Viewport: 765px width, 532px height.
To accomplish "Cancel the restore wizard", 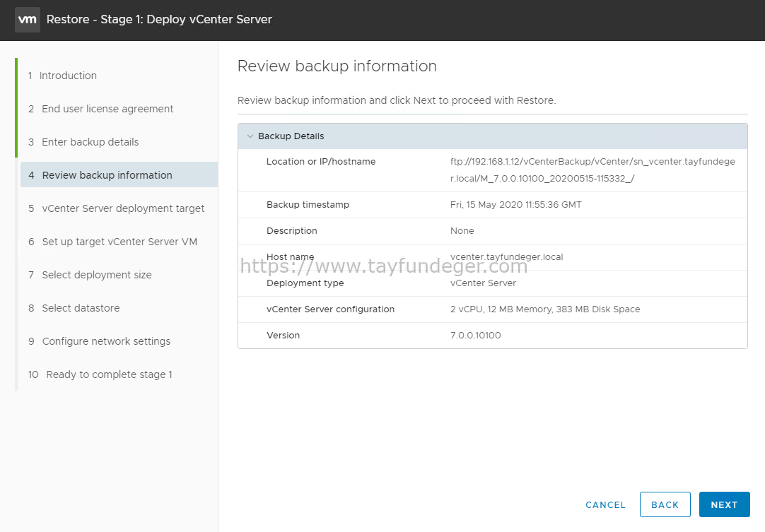I will [605, 504].
